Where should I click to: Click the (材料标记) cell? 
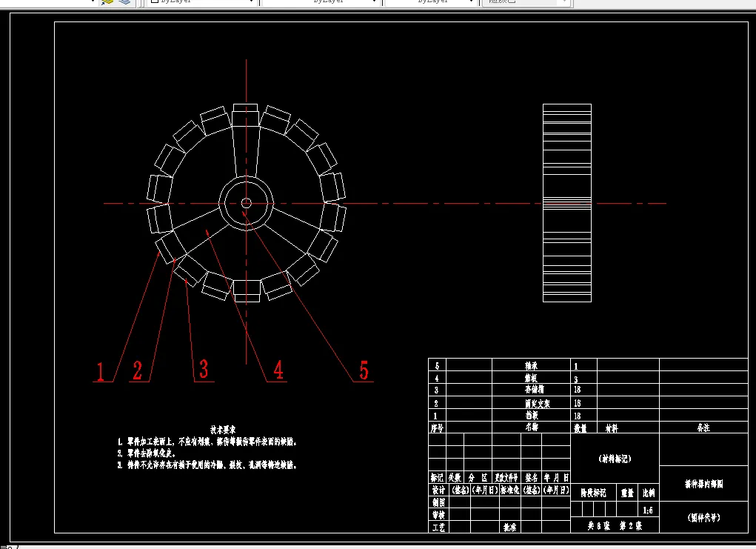[615, 459]
